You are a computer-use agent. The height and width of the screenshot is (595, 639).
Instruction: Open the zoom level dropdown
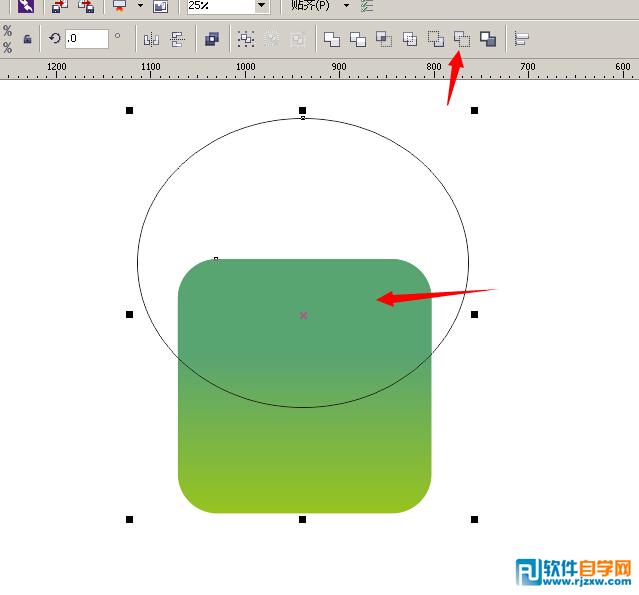[262, 6]
